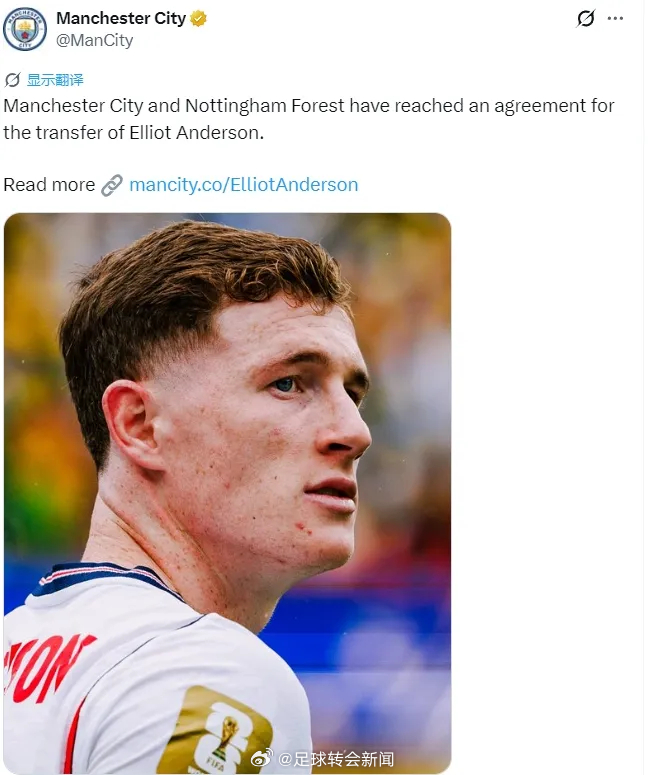Open the Elliot Anderson photo

pyautogui.click(x=227, y=493)
